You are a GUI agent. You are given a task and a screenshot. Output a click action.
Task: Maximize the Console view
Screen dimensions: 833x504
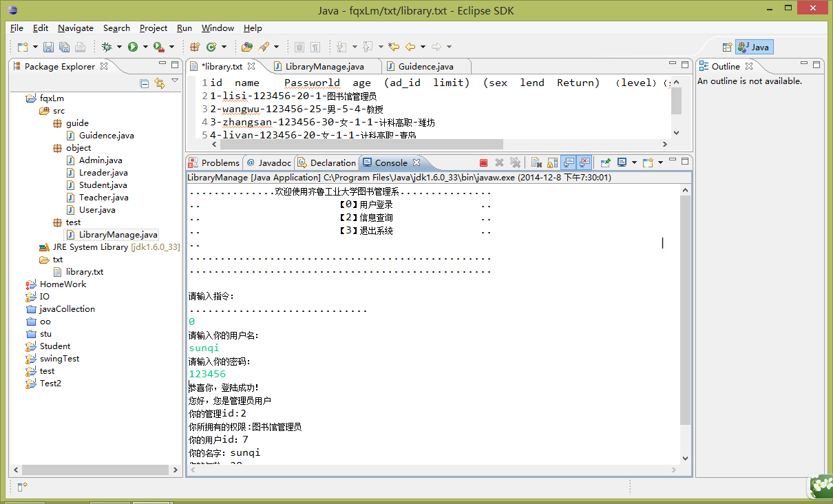tap(684, 160)
